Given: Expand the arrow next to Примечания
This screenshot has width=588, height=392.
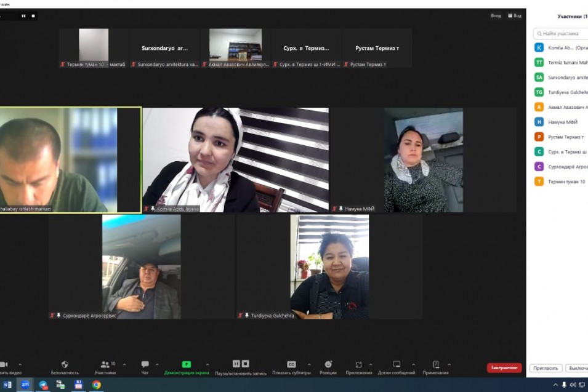Looking at the screenshot, I should (449, 364).
